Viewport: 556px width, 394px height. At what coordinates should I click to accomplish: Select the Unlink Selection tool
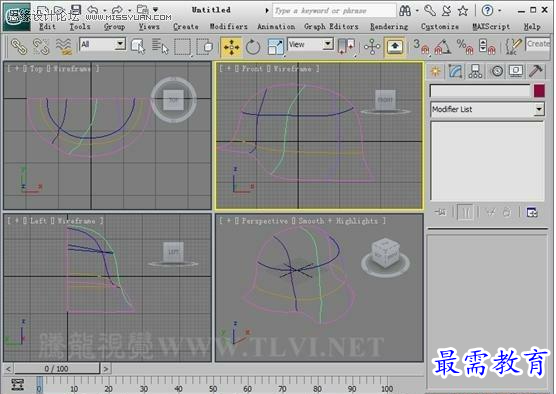pos(41,46)
